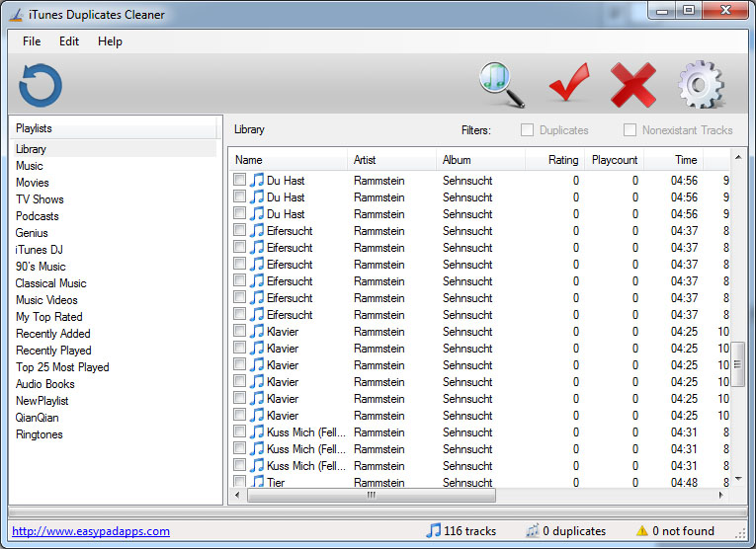Select the Top 25 Most Played playlist
Image resolution: width=756 pixels, height=549 pixels.
[x=62, y=367]
